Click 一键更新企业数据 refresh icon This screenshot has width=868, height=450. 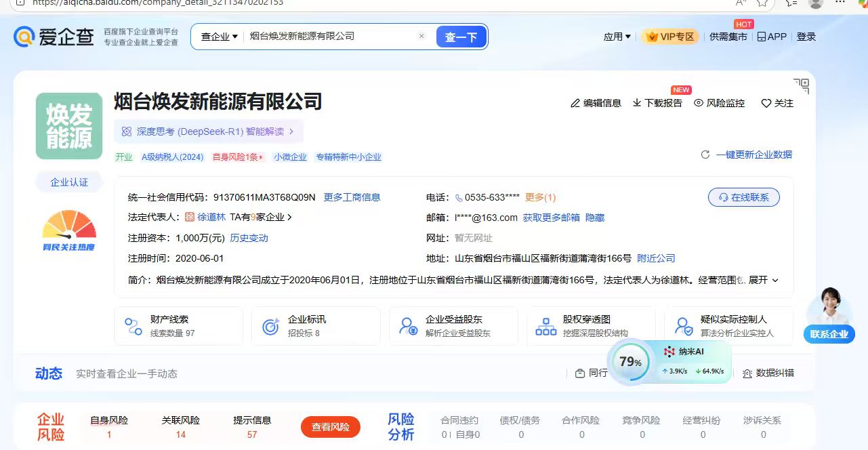coord(705,155)
